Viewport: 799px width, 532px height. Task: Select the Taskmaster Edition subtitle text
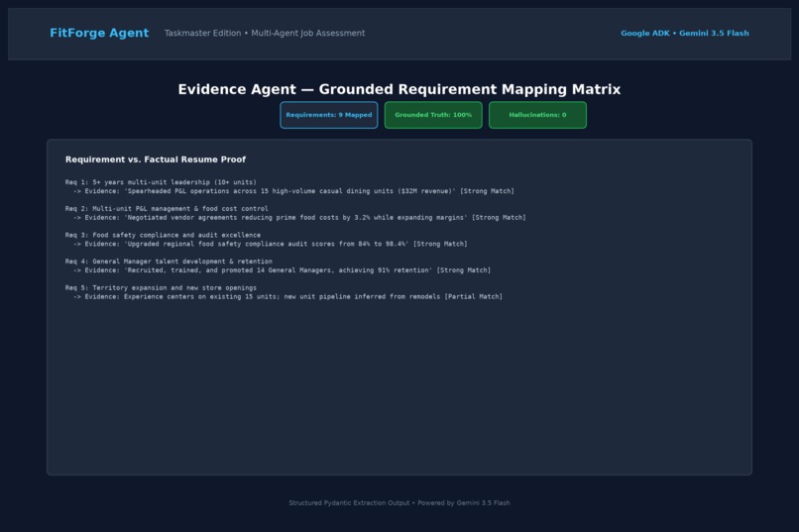265,33
